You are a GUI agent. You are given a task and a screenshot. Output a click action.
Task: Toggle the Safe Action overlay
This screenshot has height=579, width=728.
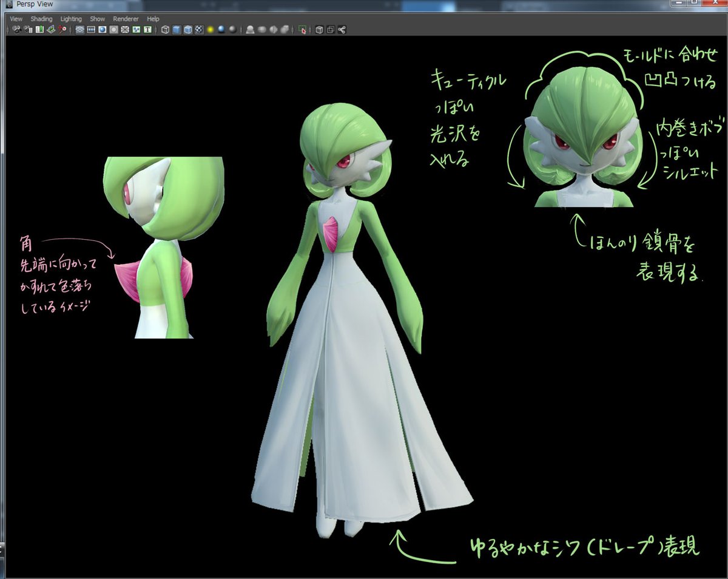(x=136, y=29)
